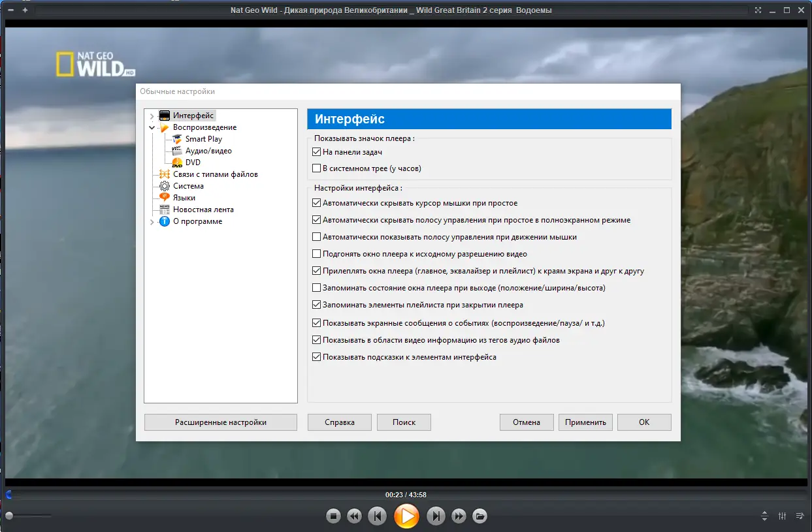Expand the Интерфейс tree branch

152,115
